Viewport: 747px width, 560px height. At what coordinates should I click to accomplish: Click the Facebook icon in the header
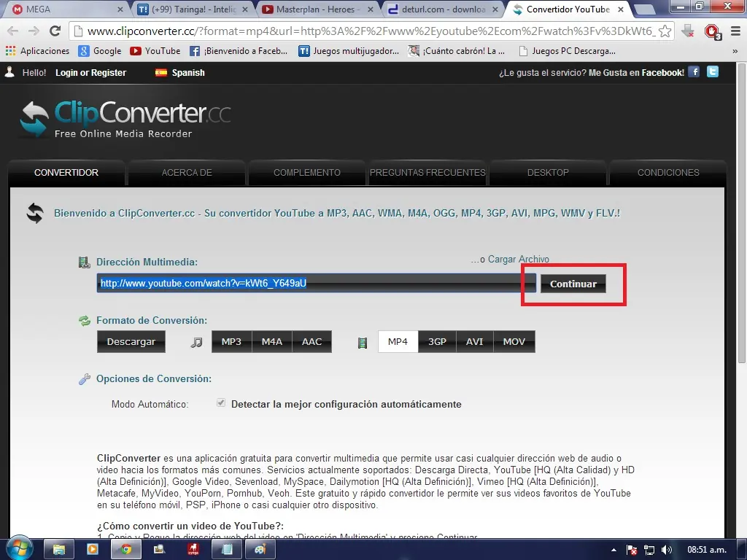(694, 72)
